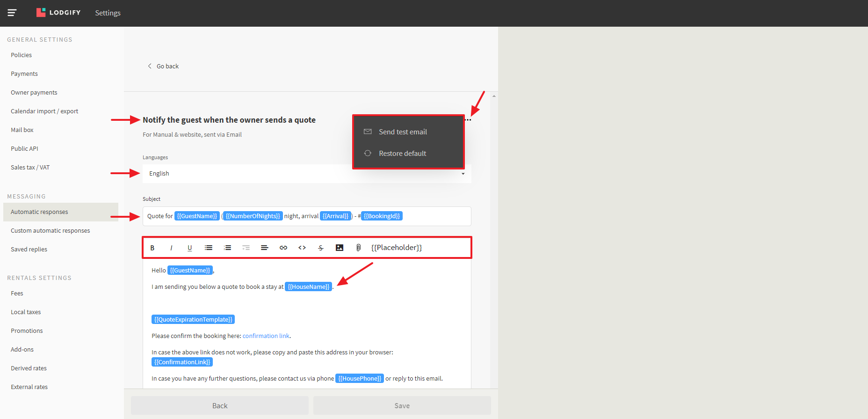Go to Add-ons settings
The height and width of the screenshot is (419, 868).
(22, 349)
